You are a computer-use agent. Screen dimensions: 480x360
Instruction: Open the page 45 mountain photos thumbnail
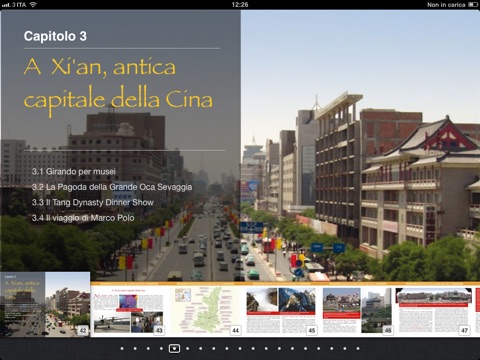click(281, 311)
